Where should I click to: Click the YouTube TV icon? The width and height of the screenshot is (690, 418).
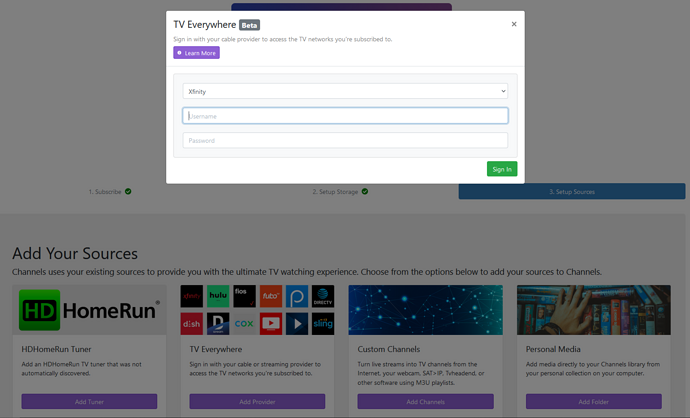pyautogui.click(x=270, y=324)
